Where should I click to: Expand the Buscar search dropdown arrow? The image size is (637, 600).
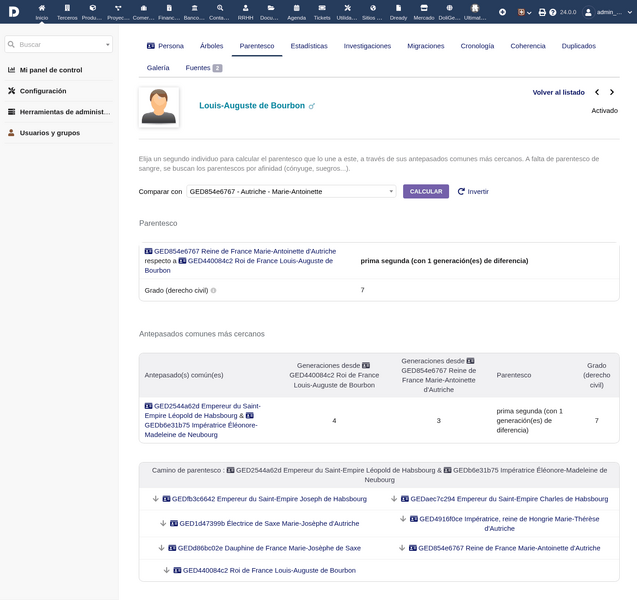point(108,45)
